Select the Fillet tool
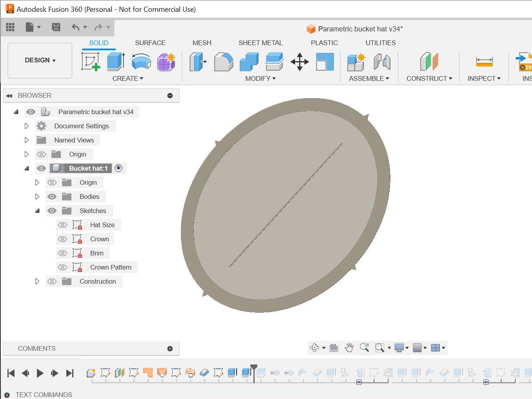The width and height of the screenshot is (532, 399). pyautogui.click(x=224, y=62)
